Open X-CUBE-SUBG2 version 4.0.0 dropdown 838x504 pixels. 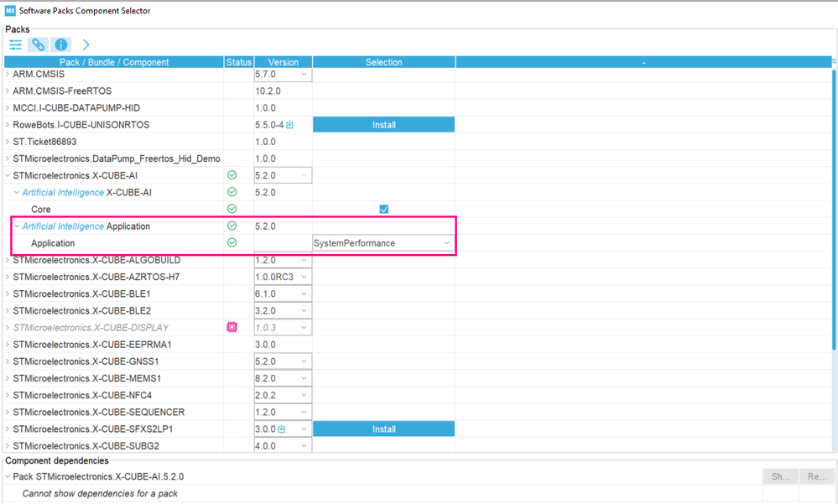(283, 446)
